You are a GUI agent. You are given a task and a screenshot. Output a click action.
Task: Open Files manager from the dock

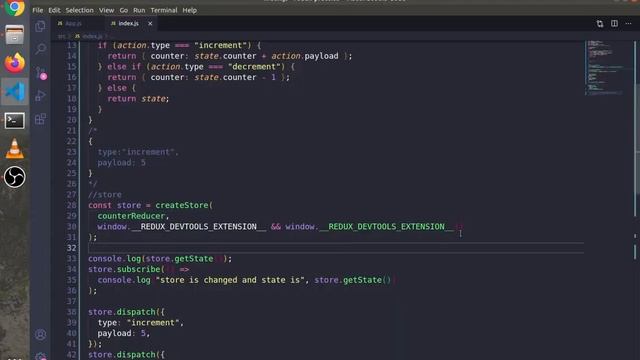click(x=15, y=35)
